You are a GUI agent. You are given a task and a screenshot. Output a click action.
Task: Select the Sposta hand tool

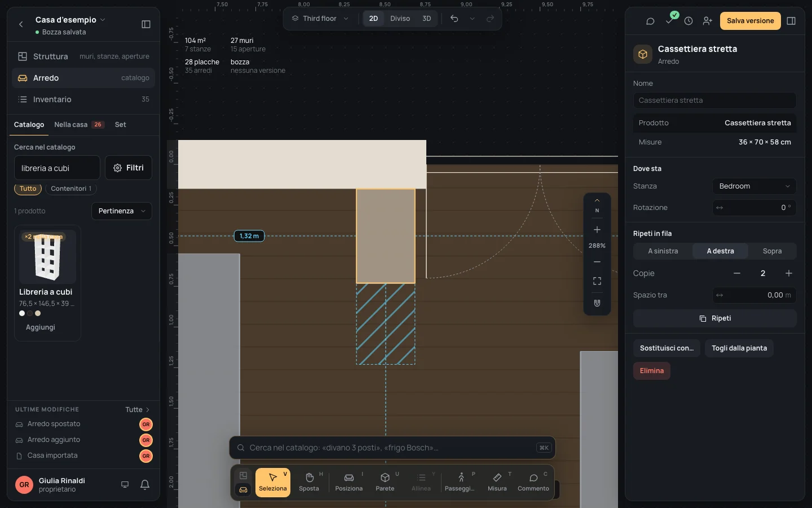coord(309,482)
